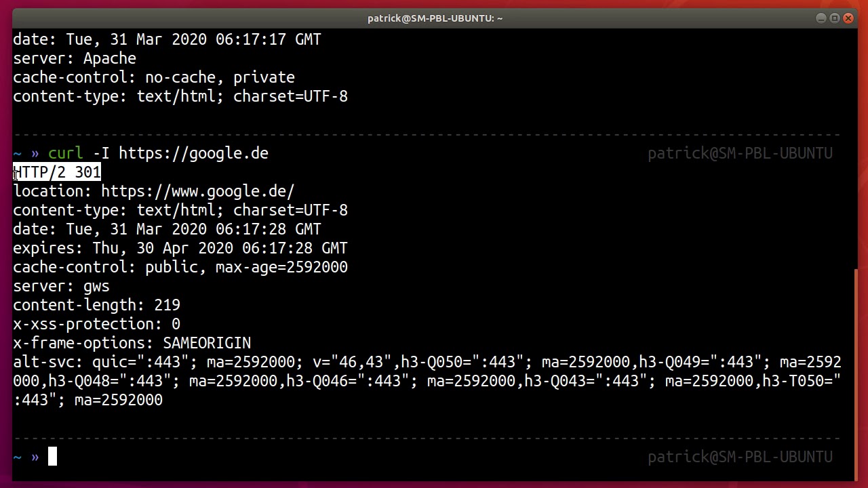Click the 'content-length: 219' line
The image size is (868, 488).
click(x=96, y=305)
